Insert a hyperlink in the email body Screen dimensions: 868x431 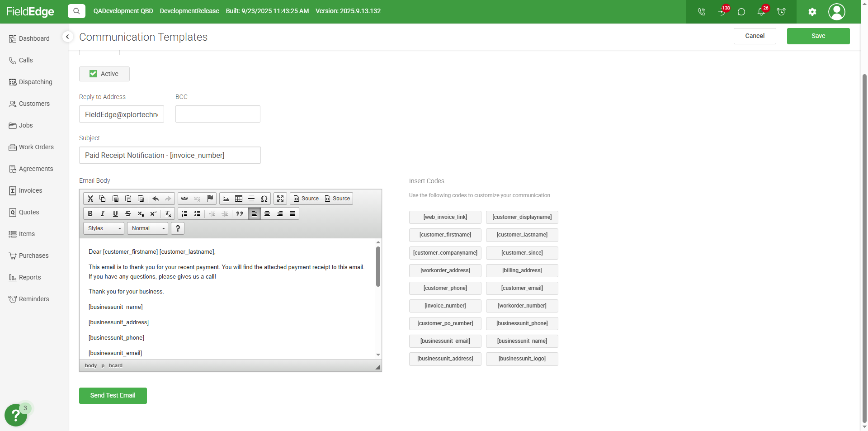[x=184, y=198]
